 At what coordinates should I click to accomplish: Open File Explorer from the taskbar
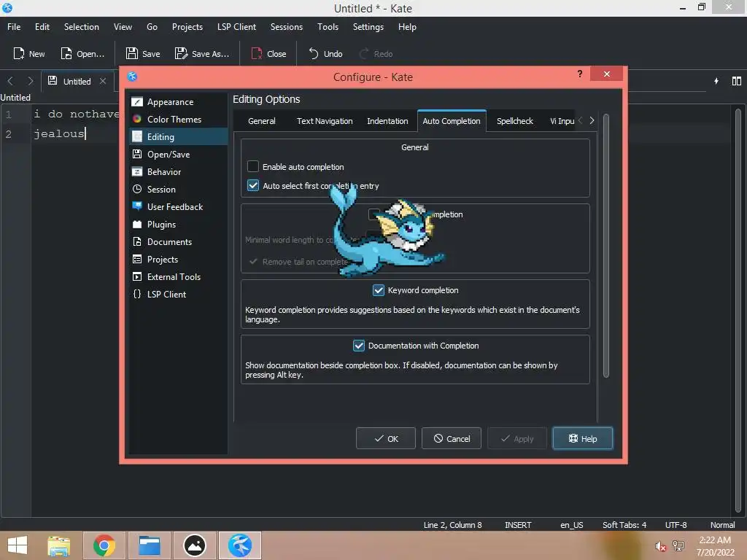(x=58, y=545)
